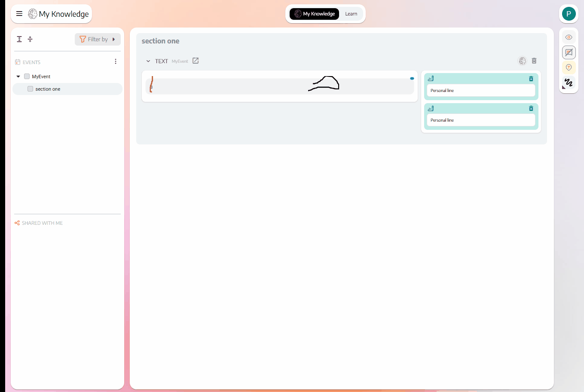This screenshot has height=392, width=584.
Task: Select the section one tree item
Action: 67,89
